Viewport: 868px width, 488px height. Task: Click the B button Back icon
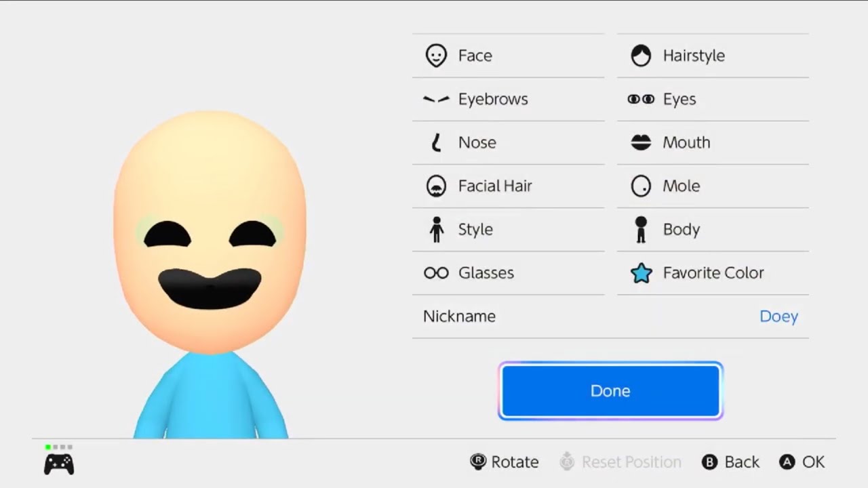(709, 462)
